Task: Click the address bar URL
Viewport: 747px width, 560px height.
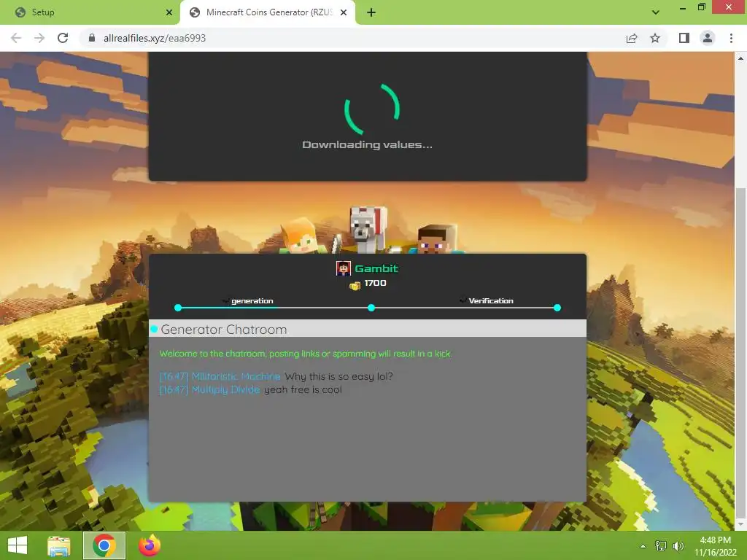Action: 155,38
